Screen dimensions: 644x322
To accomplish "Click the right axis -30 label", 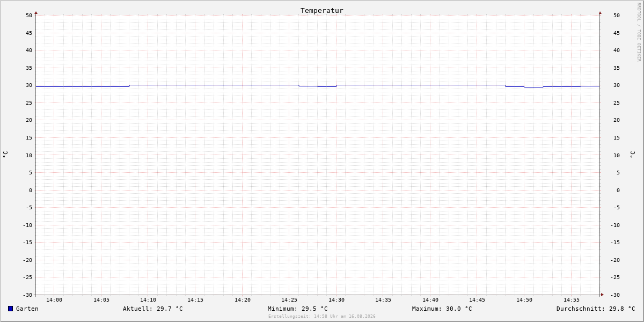I will pos(617,295).
